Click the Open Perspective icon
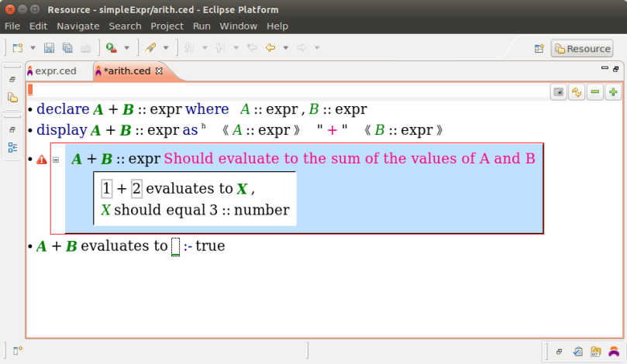 point(539,48)
